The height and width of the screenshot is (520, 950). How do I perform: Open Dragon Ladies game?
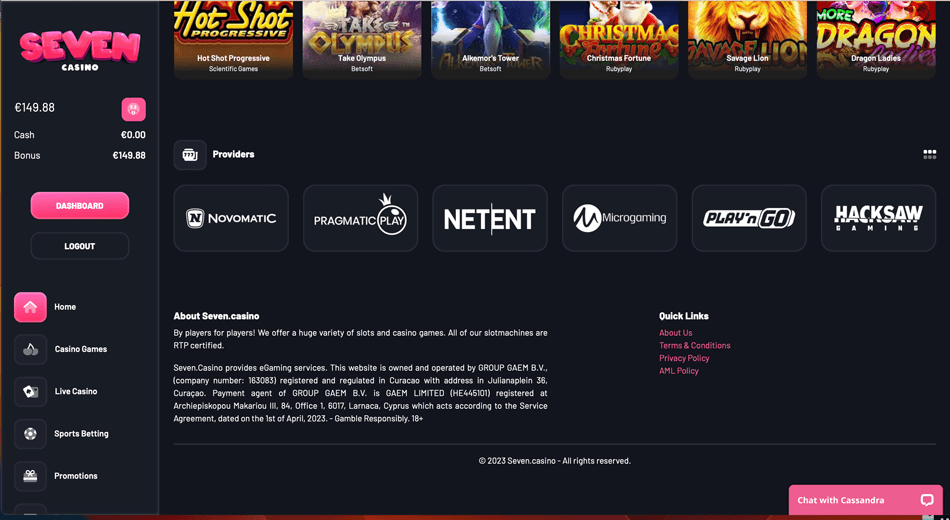pos(875,39)
